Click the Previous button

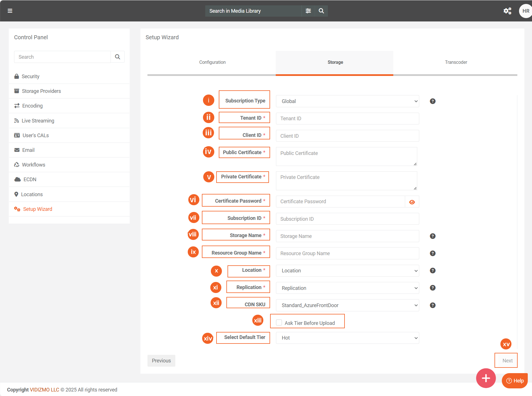pyautogui.click(x=161, y=360)
